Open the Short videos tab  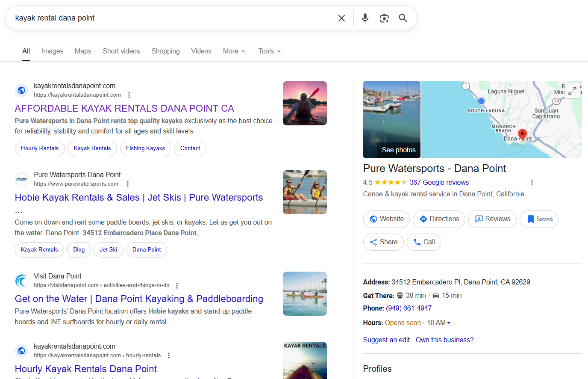121,51
